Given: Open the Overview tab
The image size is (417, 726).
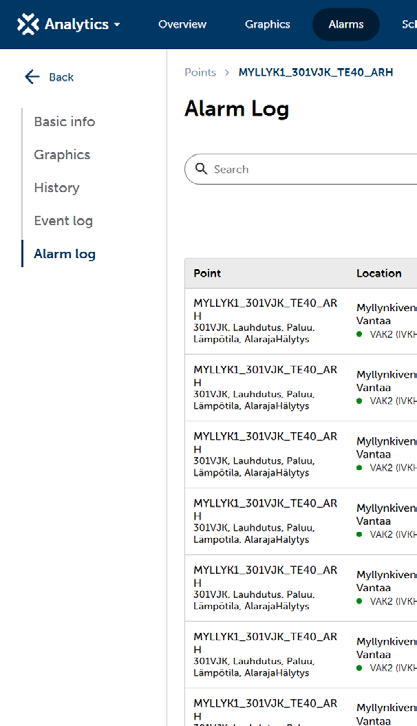Looking at the screenshot, I should [x=182, y=25].
